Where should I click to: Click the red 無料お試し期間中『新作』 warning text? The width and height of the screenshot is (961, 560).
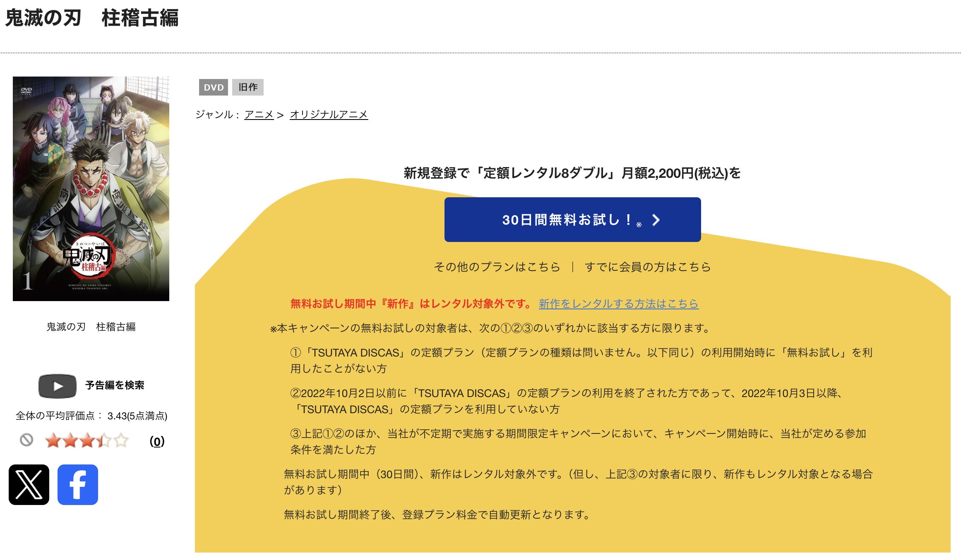click(x=411, y=304)
